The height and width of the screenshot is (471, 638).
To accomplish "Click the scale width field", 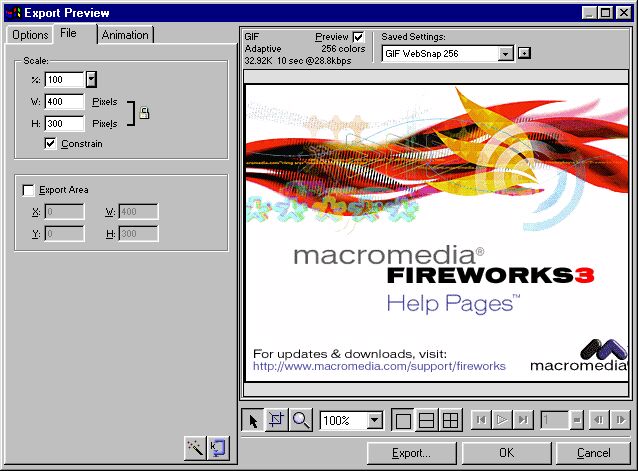I will coord(64,101).
